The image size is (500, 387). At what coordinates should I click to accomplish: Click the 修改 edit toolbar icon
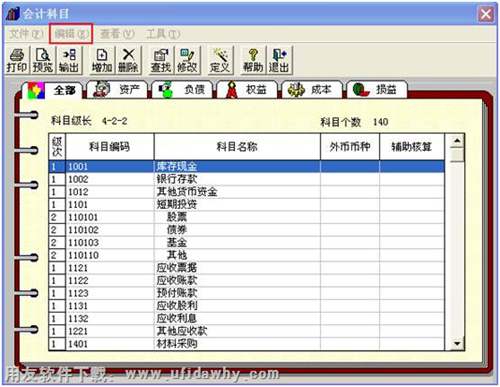[187, 60]
